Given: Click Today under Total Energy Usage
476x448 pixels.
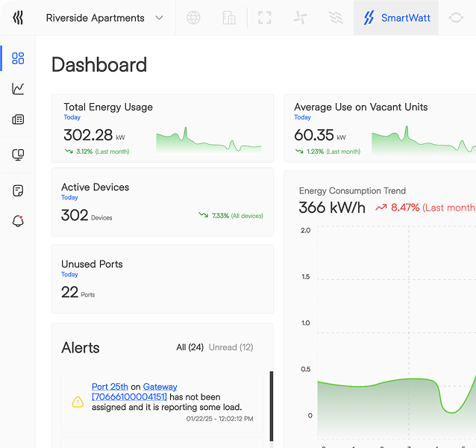Looking at the screenshot, I should 72,117.
